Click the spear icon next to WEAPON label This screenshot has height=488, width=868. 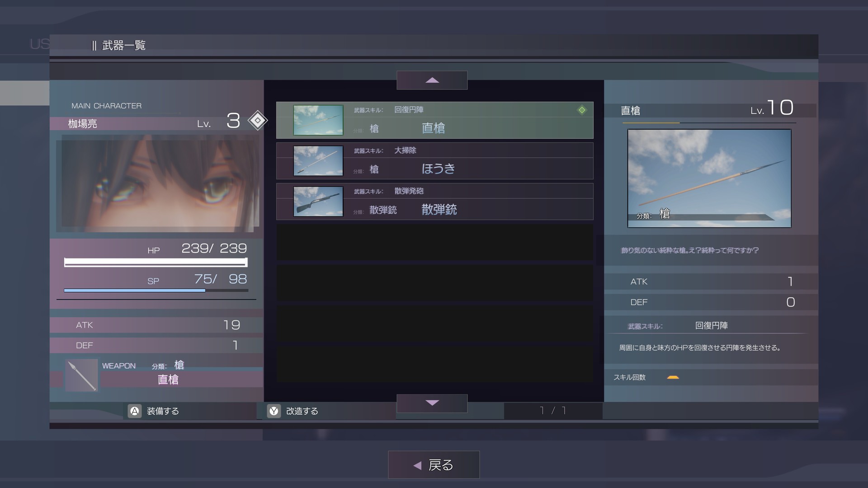click(81, 375)
